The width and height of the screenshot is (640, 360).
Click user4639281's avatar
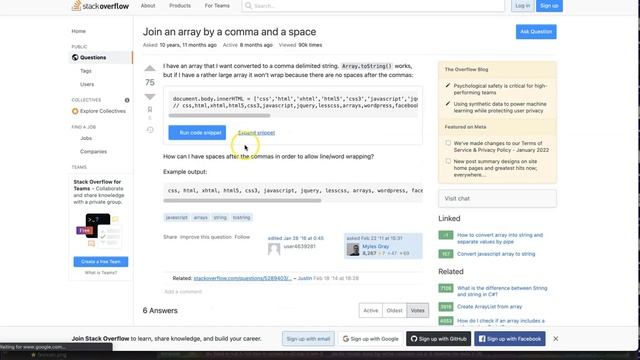tap(274, 249)
